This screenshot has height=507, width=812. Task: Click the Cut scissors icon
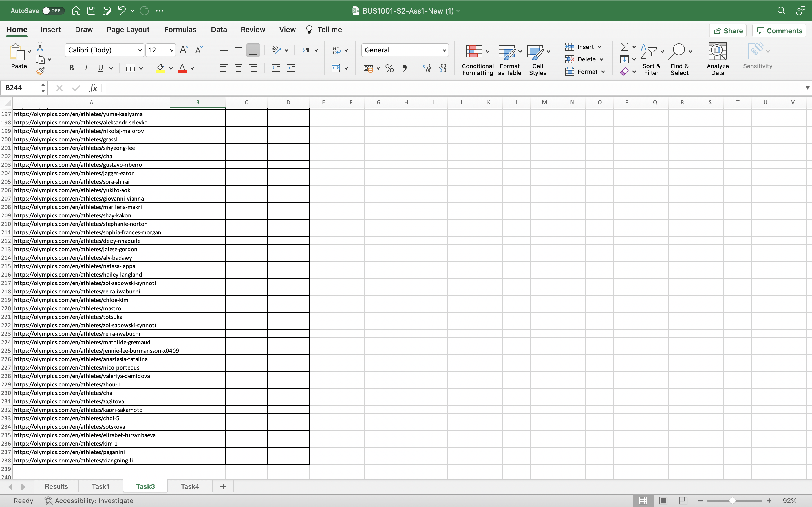coord(40,47)
